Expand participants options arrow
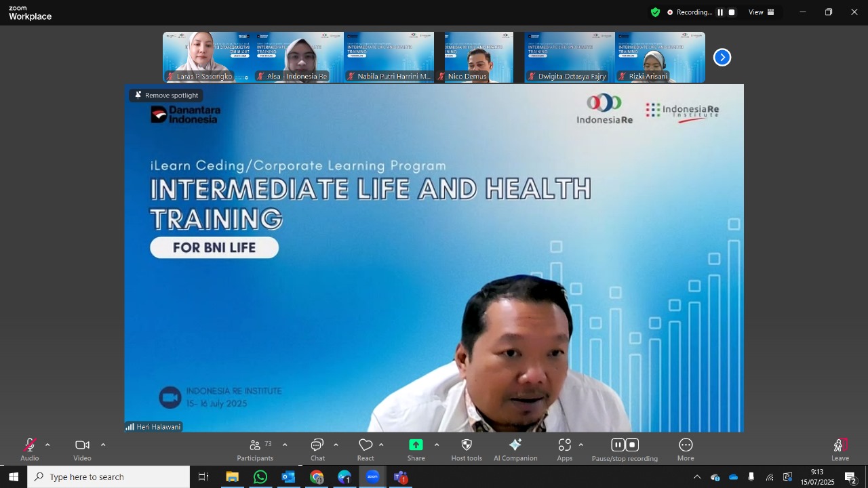This screenshot has width=868, height=488. [285, 445]
